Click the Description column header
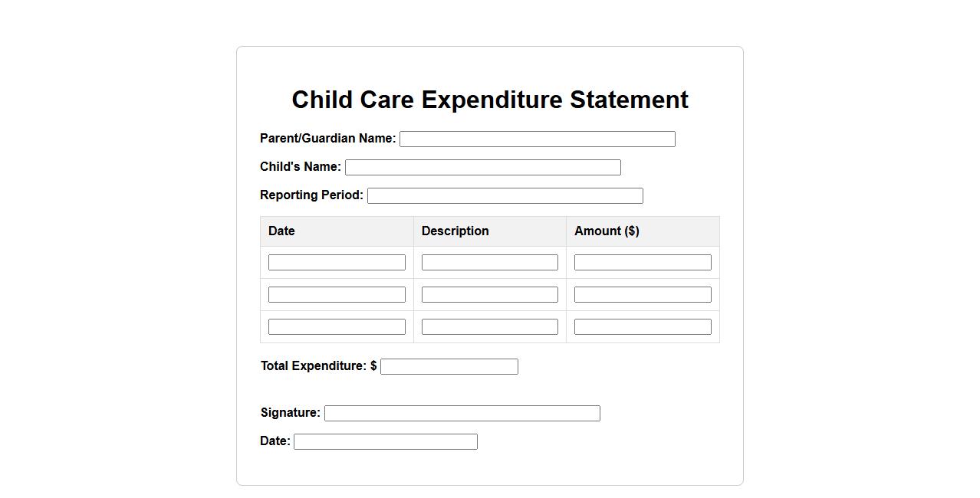This screenshot has height=498, width=980. 455,231
